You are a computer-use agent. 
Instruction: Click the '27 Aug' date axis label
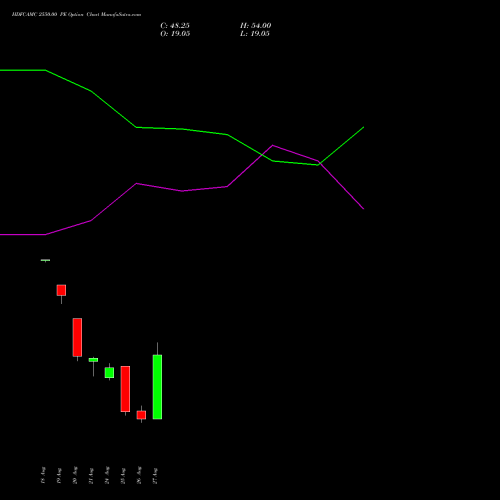click(x=155, y=475)
